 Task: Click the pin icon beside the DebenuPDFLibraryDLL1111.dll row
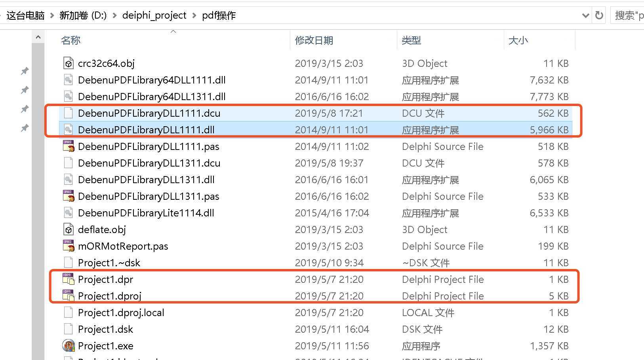(25, 128)
